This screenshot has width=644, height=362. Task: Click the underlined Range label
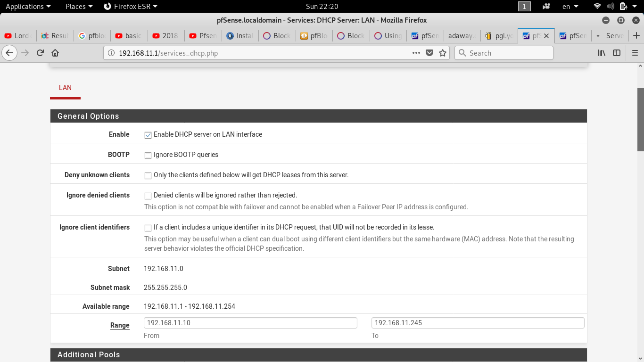[x=120, y=325]
